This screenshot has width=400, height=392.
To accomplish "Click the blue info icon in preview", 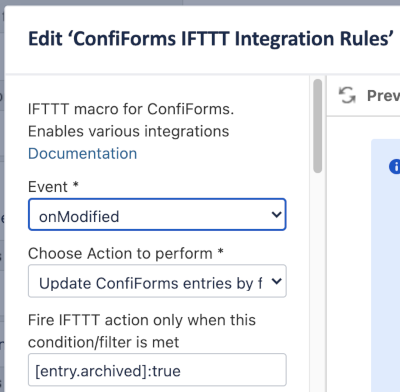I will 395,166.
